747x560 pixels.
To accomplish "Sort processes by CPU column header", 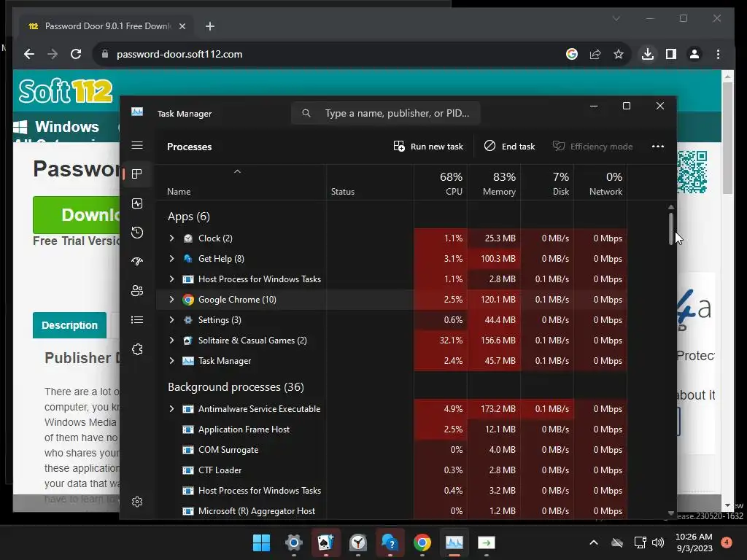I will coord(441,183).
